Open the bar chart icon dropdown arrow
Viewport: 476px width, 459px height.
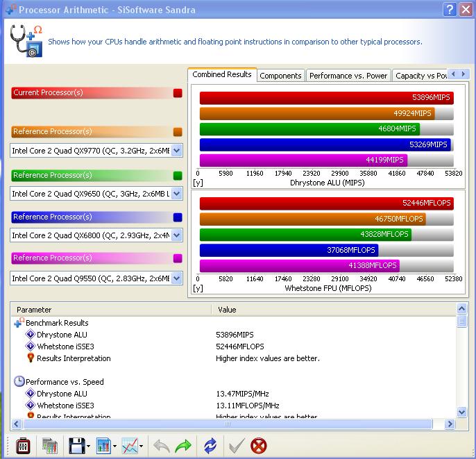(x=114, y=447)
